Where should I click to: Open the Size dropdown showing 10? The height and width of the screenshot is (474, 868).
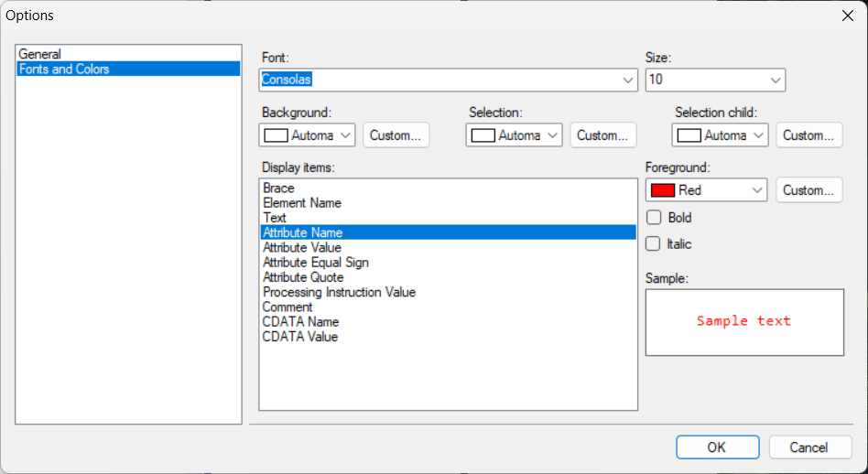pyautogui.click(x=715, y=81)
